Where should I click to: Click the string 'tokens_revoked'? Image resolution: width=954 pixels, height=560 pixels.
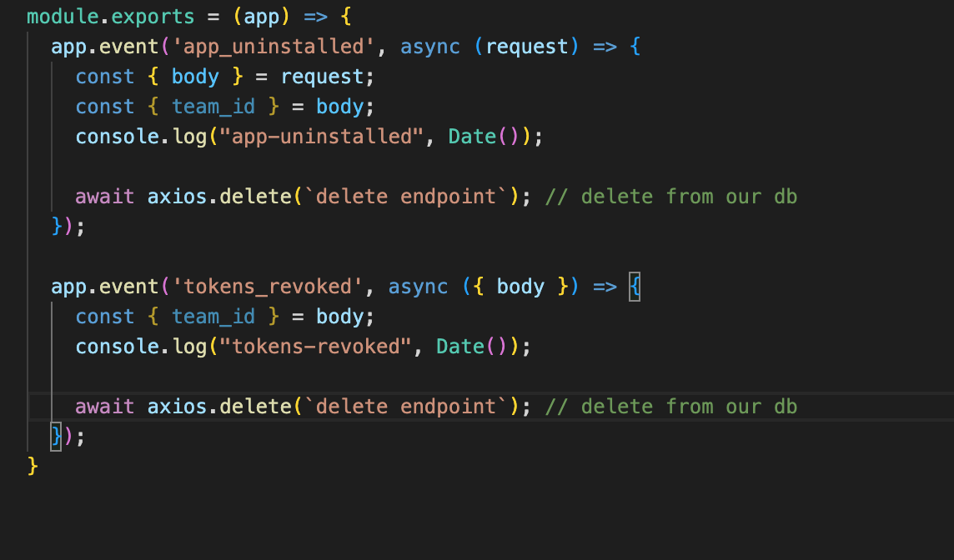tap(264, 286)
